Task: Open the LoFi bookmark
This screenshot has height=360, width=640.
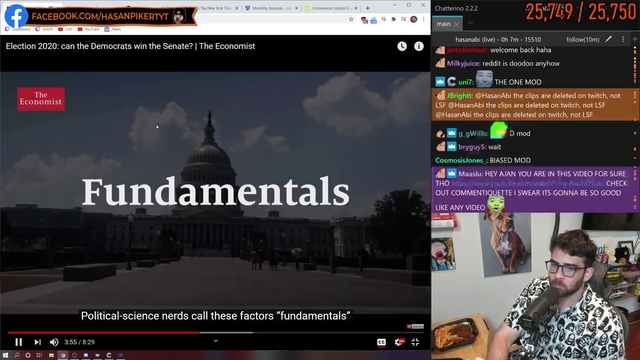Action: coord(65,29)
